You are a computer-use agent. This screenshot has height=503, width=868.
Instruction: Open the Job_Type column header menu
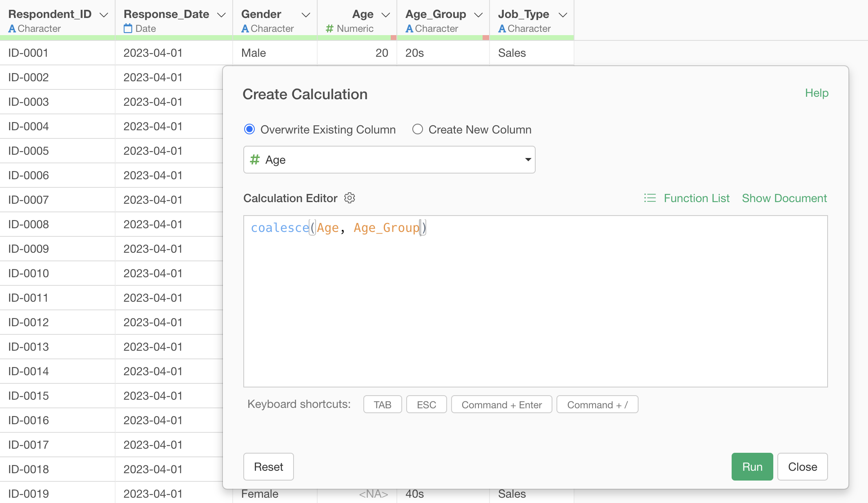(563, 15)
